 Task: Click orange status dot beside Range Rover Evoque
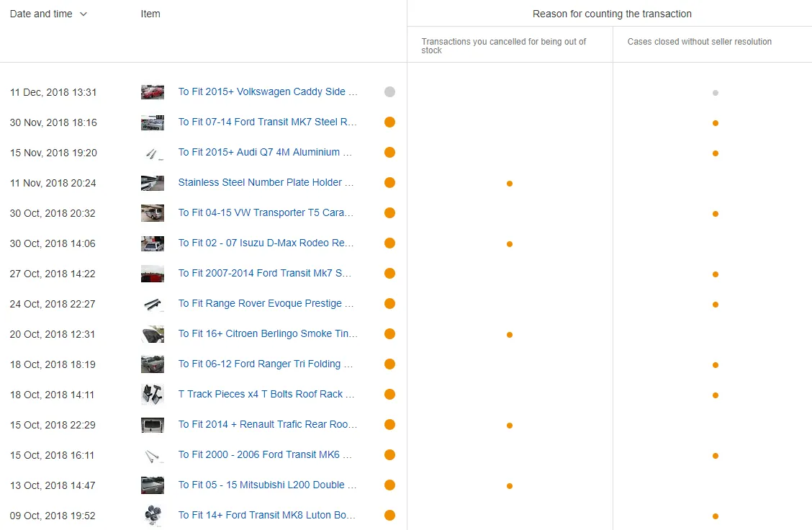tap(390, 304)
